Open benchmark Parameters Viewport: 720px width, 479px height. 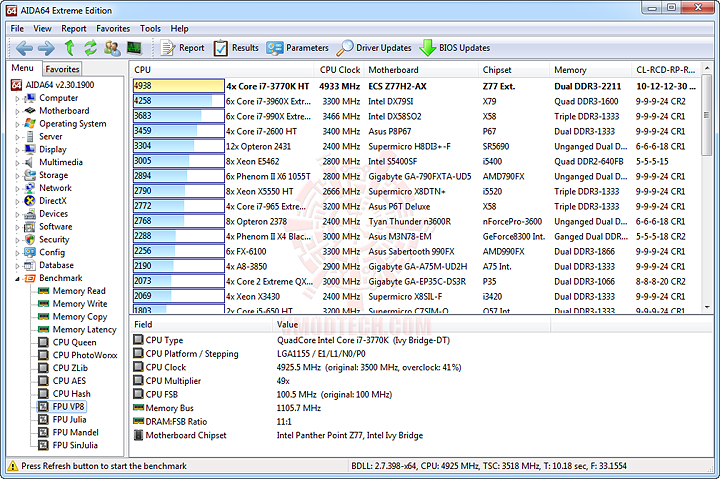(298, 48)
